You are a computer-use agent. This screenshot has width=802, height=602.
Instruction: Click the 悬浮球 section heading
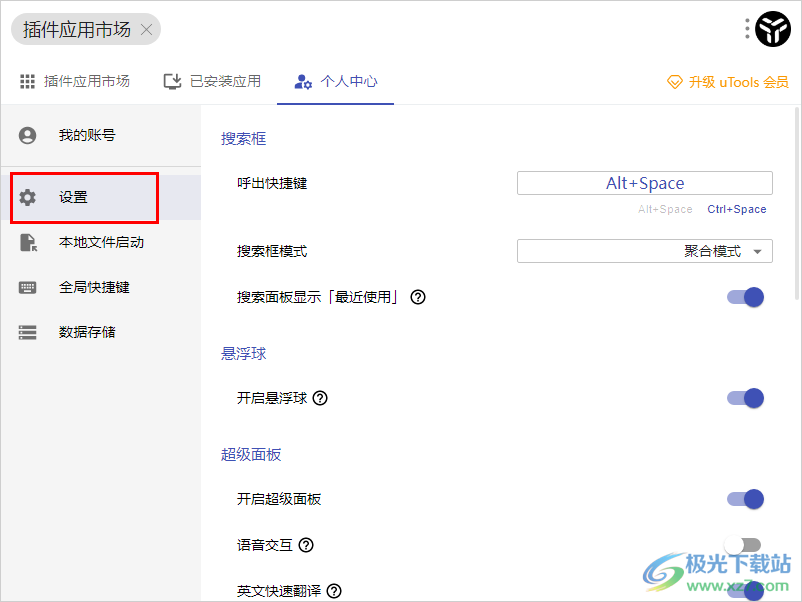pos(243,353)
